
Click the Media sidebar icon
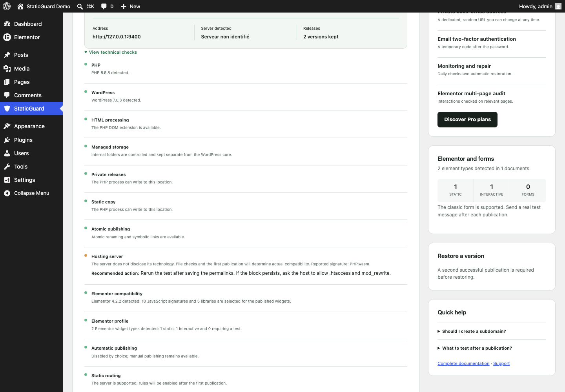tap(7, 69)
